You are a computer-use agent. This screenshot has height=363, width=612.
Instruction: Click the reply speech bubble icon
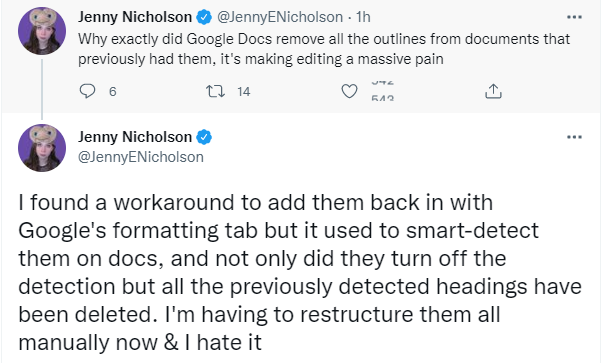pos(87,91)
